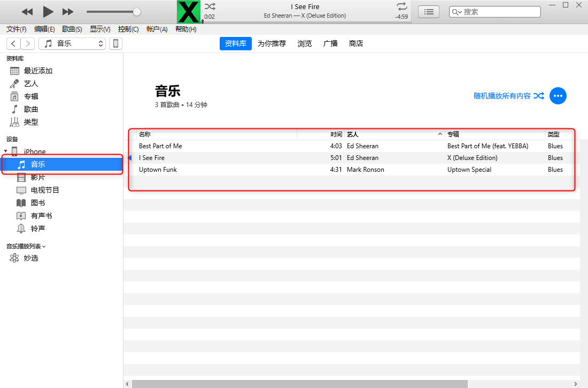Click the horizontal scrollbar thumb
588x388 pixels.
pos(300,384)
